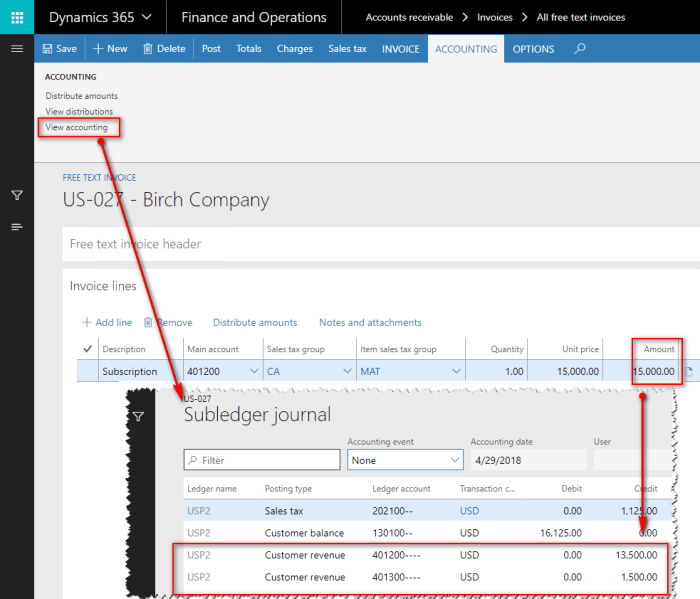Image resolution: width=700 pixels, height=599 pixels.
Task: Click All free text invoices breadcrumb
Action: pyautogui.click(x=581, y=17)
